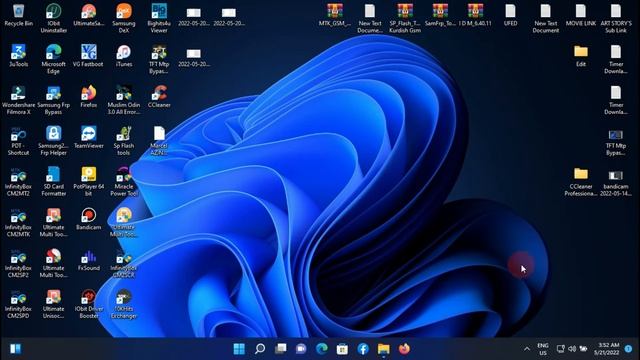
Task: Open the Windows Start menu
Action: pyautogui.click(x=239, y=349)
